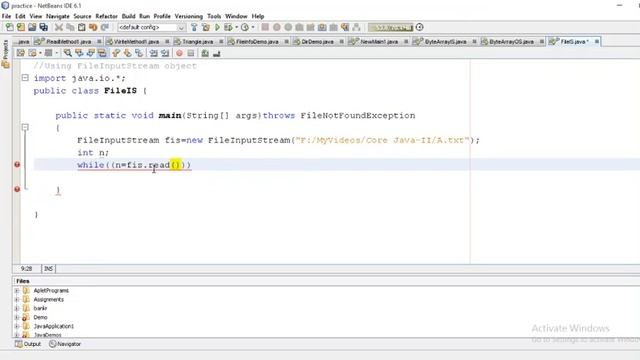Click the Profile Main Project clock icon

coord(244,27)
